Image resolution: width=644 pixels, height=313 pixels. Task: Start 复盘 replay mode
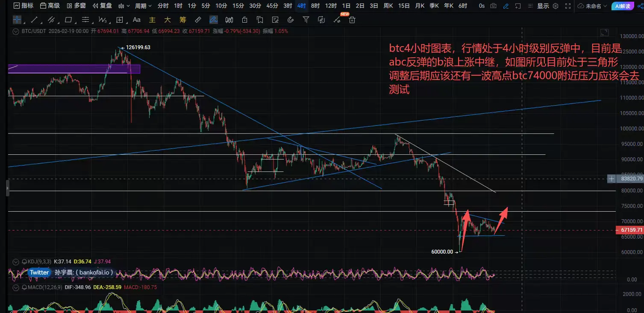pyautogui.click(x=102, y=6)
